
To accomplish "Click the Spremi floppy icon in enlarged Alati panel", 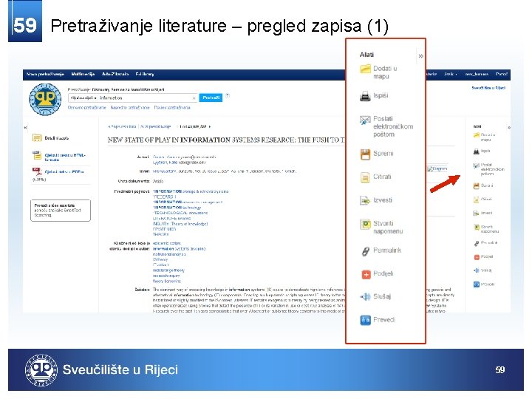I will (x=365, y=154).
